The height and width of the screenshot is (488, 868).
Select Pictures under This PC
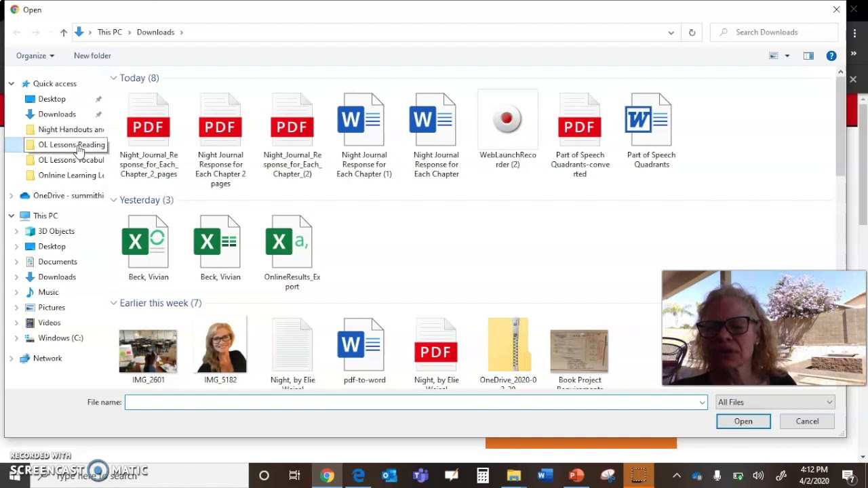[52, 308]
